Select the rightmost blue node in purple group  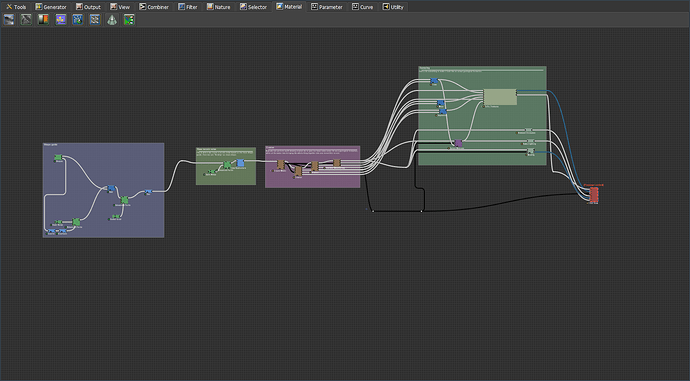pyautogui.click(x=148, y=191)
